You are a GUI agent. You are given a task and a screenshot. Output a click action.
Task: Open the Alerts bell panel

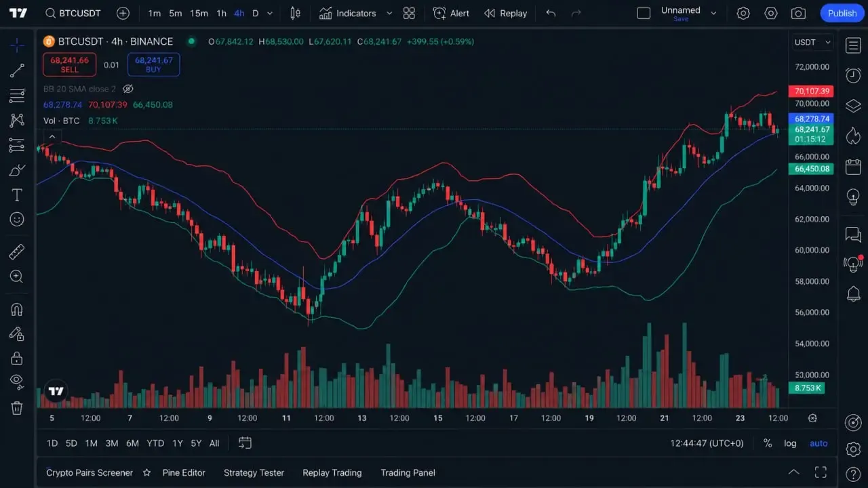coord(853,293)
